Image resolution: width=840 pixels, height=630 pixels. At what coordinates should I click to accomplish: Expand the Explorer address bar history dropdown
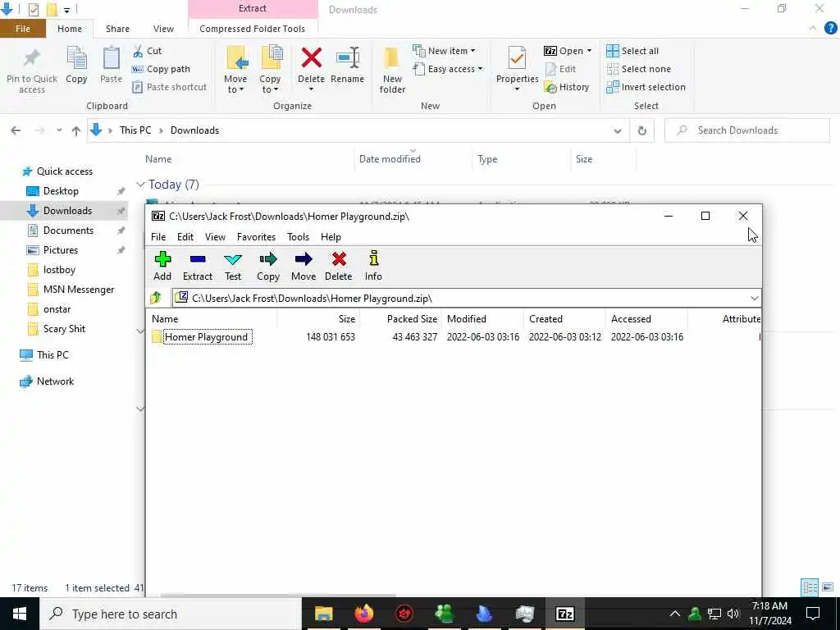coord(618,130)
